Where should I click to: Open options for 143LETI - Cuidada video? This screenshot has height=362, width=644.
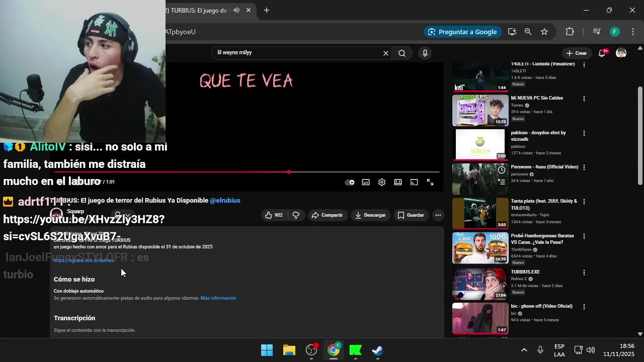click(584, 64)
